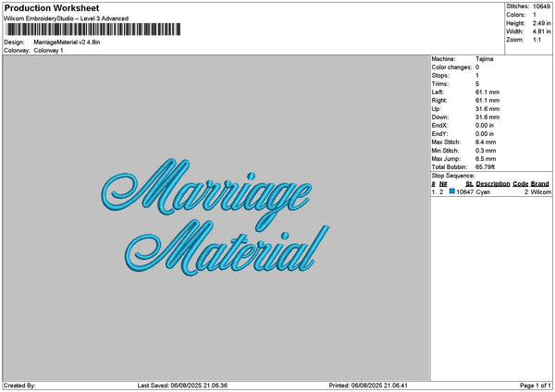This screenshot has height=392, width=555.
Task: Click the Max Jump value 6.5 mm
Action: pos(486,159)
